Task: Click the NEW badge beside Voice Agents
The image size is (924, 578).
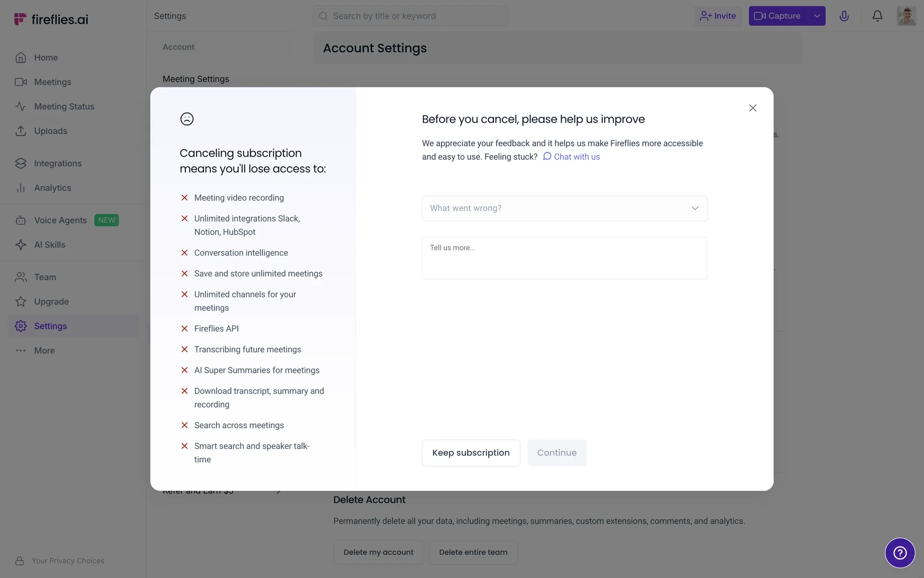Action: point(106,220)
